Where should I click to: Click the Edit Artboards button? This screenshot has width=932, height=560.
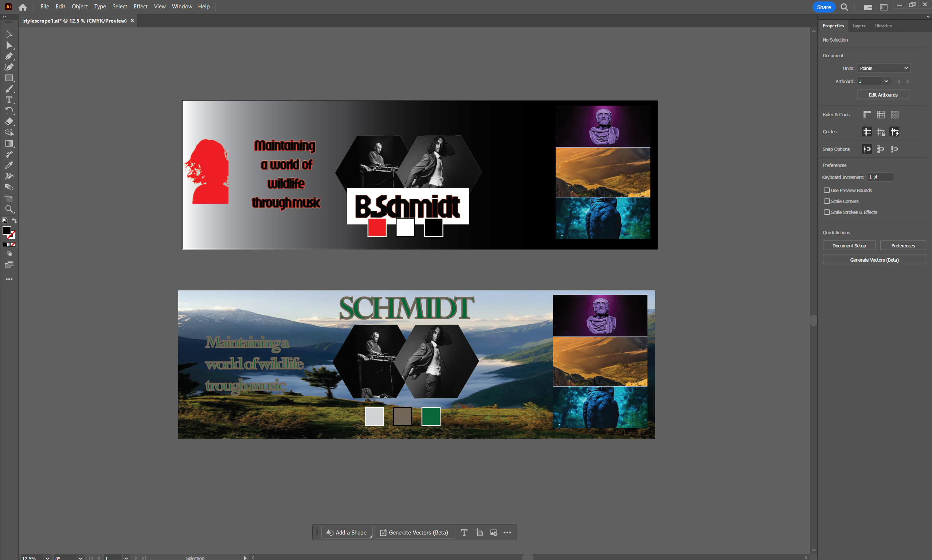click(x=882, y=94)
